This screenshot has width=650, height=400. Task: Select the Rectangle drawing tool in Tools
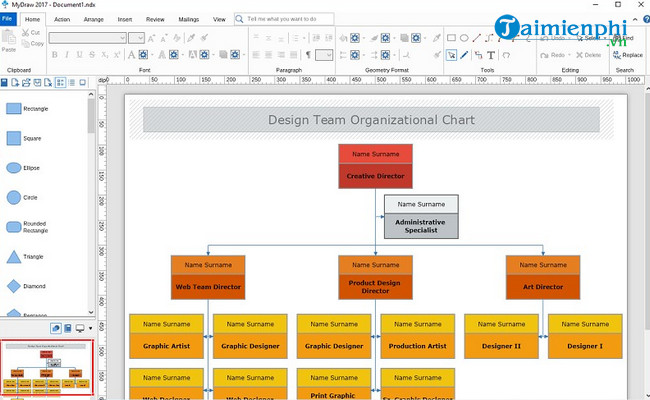click(452, 38)
